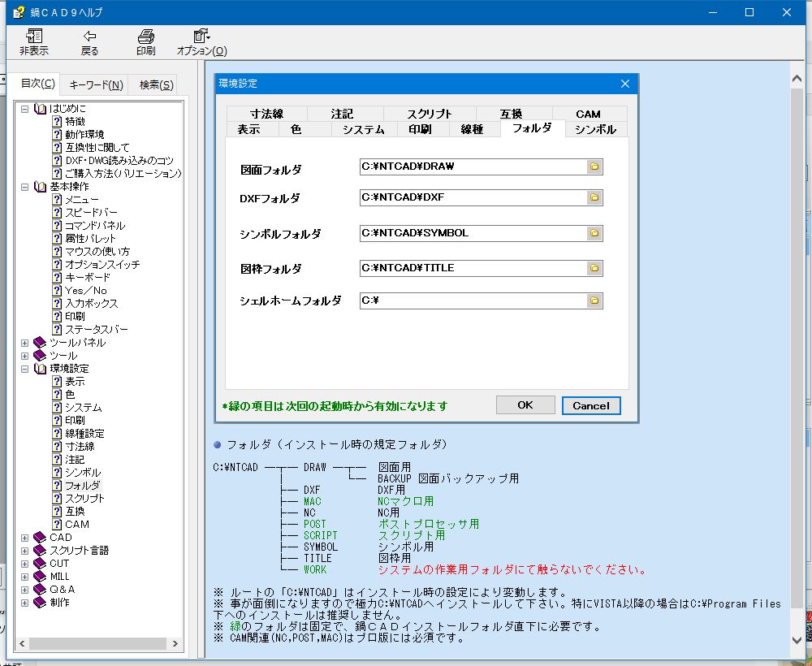Open the オプションスイッチ help topic
Image resolution: width=812 pixels, height=666 pixels.
pyautogui.click(x=102, y=265)
